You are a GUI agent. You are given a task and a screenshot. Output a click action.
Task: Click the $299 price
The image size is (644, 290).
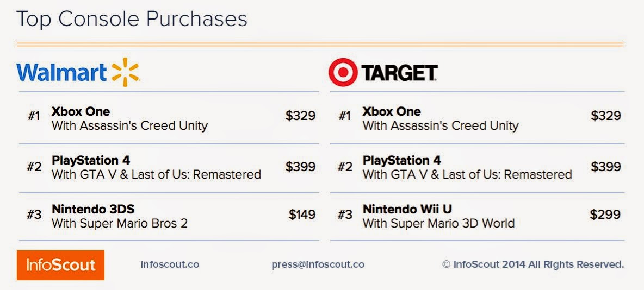coord(605,215)
